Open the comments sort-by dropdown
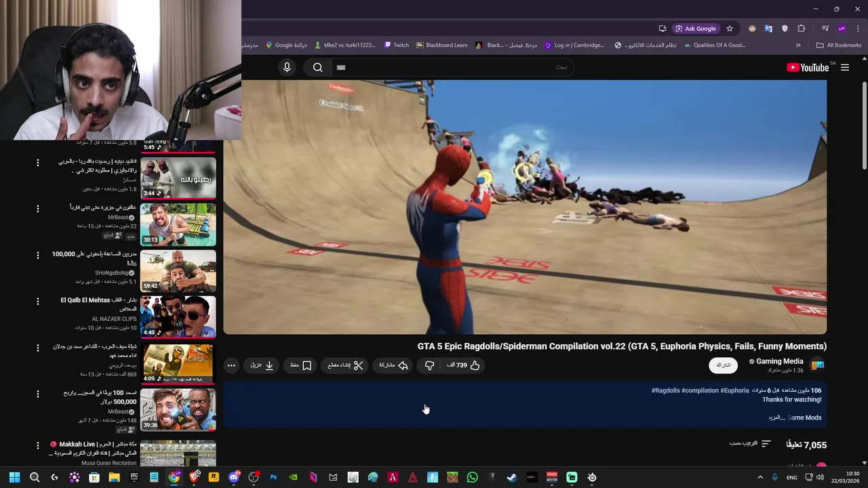Screen dimensions: 868x488 pos(750,444)
